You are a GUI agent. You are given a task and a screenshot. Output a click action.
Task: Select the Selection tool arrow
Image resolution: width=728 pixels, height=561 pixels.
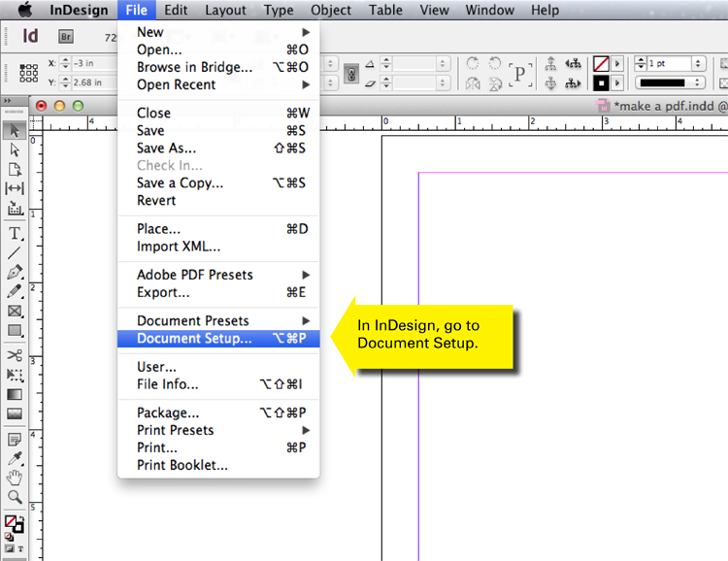click(15, 130)
